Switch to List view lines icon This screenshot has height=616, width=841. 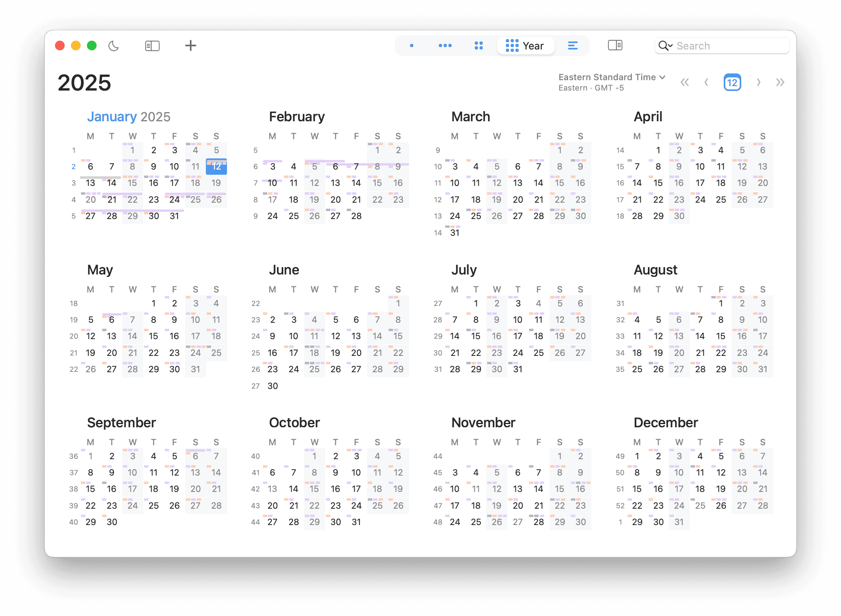573,45
